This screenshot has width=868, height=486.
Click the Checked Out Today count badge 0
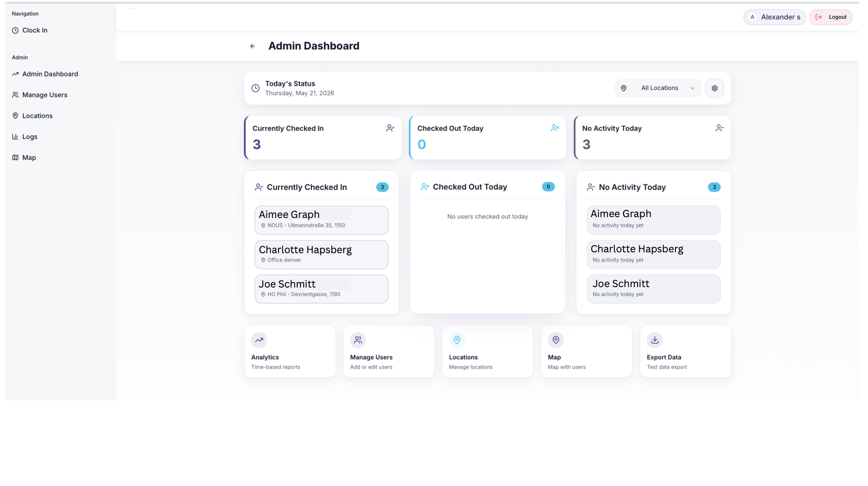[548, 187]
